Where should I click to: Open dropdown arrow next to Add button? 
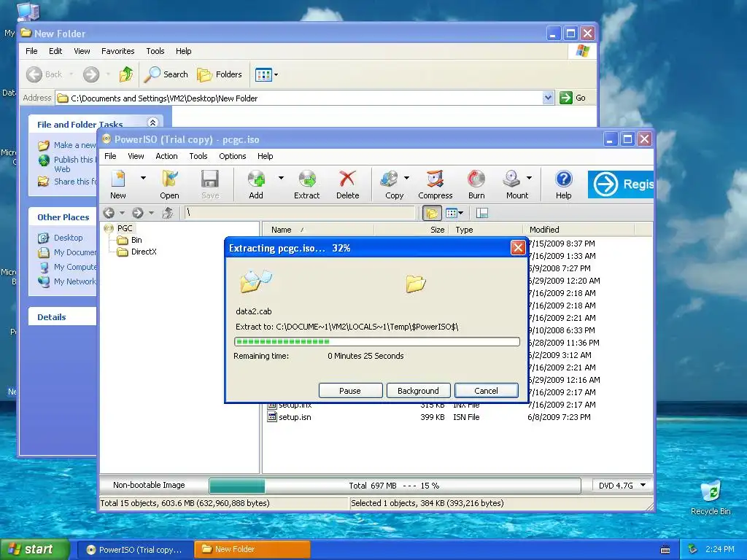(x=281, y=178)
